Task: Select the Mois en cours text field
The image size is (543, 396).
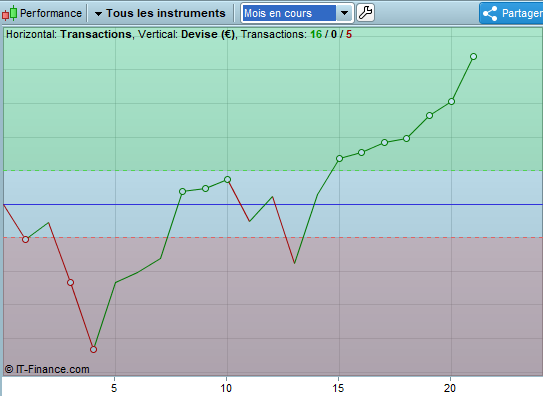Action: tap(289, 13)
